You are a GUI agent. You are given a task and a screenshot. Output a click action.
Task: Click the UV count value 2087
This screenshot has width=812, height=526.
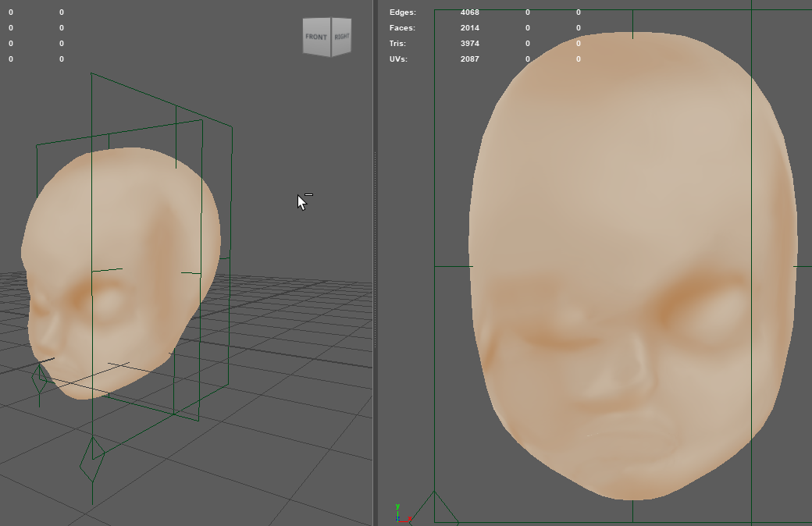[x=470, y=59]
